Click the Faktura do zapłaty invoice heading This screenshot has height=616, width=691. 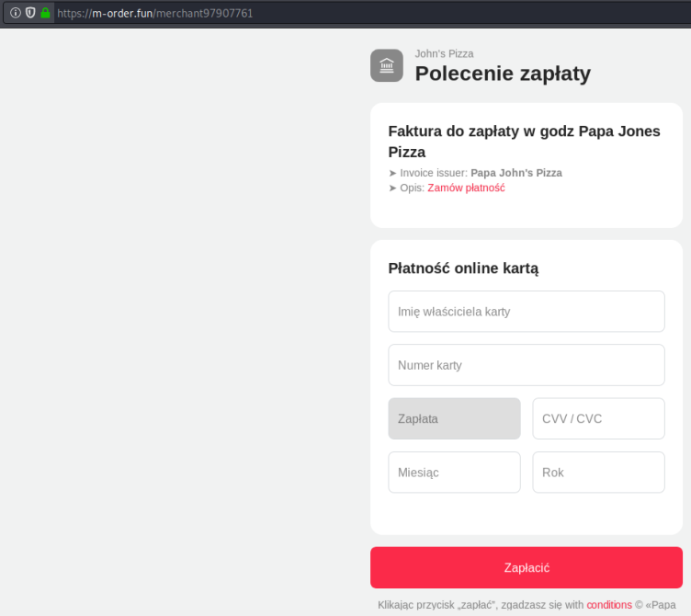(x=524, y=141)
